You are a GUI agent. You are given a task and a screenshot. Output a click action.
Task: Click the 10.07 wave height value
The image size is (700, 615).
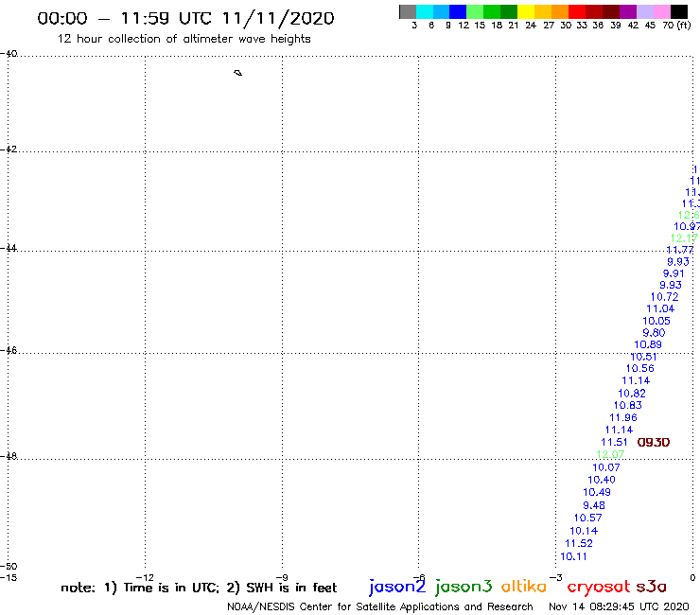[605, 467]
